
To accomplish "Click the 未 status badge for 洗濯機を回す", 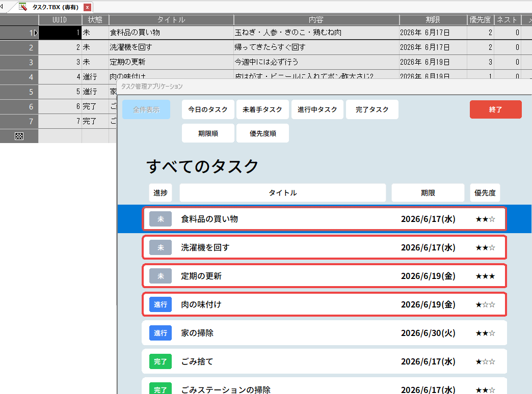I will tap(161, 247).
